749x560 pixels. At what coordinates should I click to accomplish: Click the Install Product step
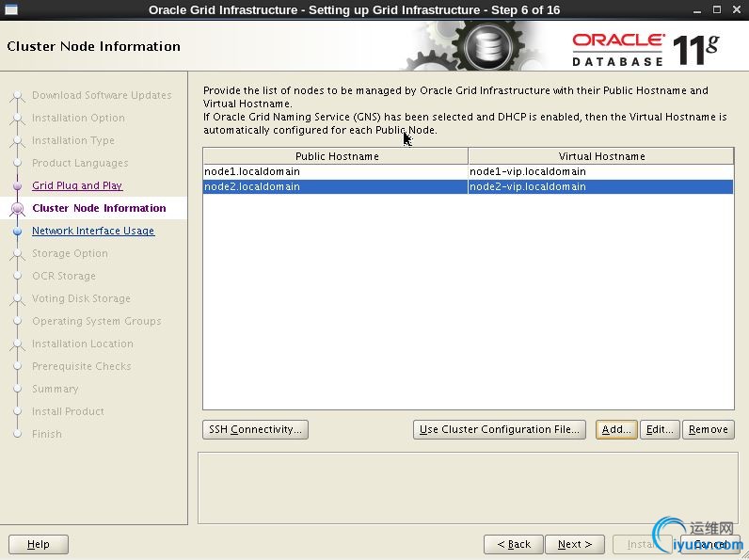[68, 411]
